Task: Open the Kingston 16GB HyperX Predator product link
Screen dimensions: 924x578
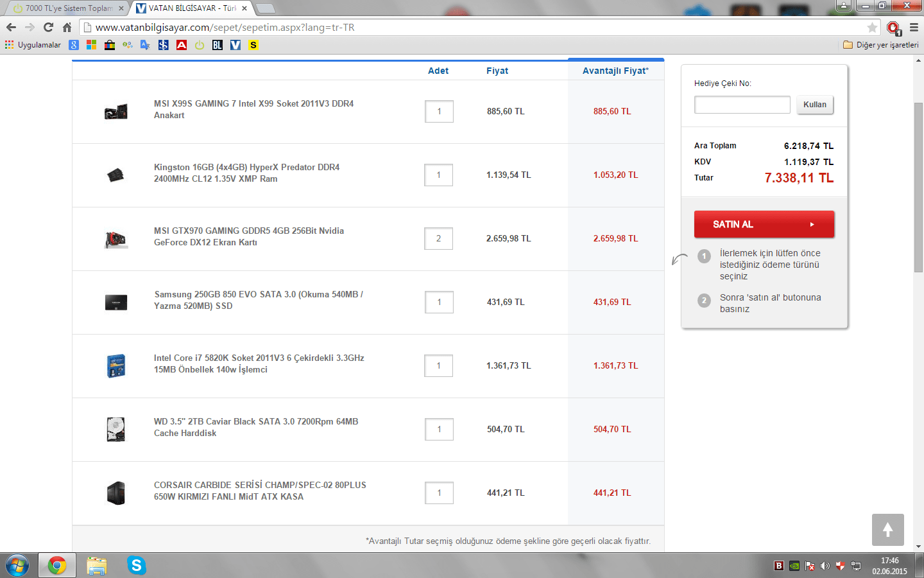Action: pyautogui.click(x=247, y=173)
